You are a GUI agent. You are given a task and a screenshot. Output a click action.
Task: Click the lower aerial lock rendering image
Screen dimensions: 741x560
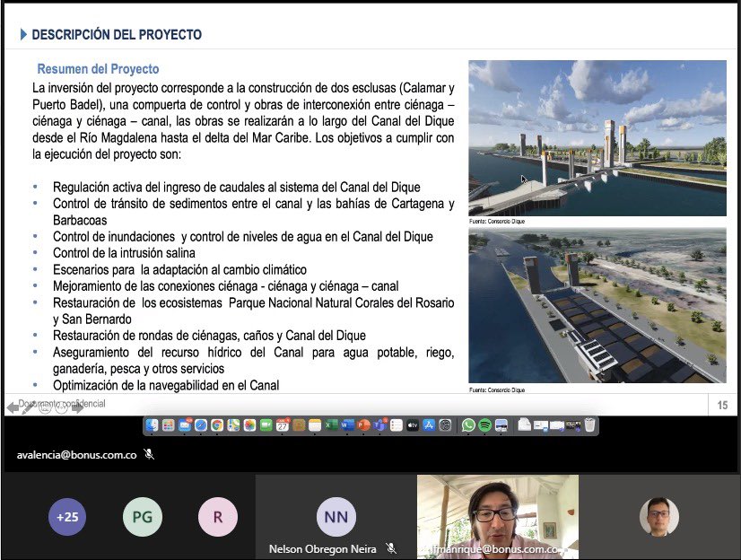point(597,305)
